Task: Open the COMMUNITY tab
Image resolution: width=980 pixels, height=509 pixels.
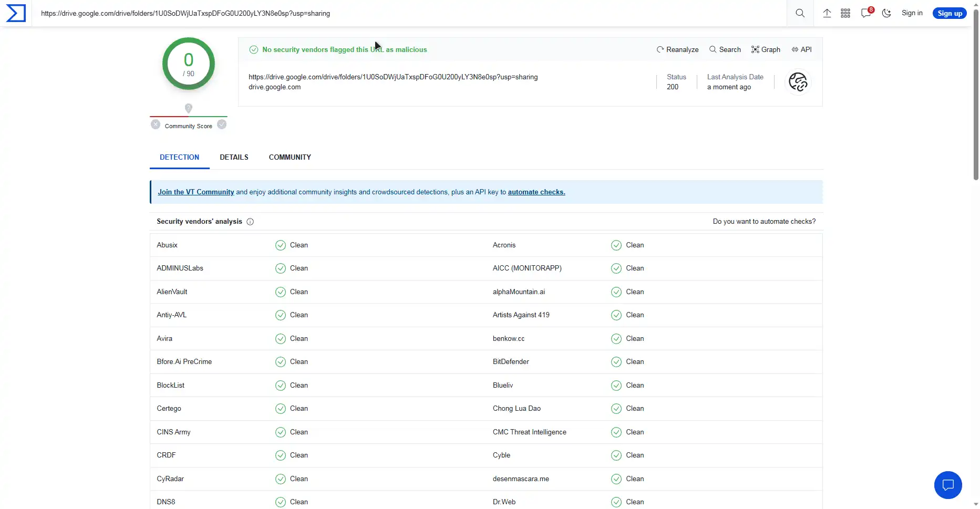Action: point(290,157)
